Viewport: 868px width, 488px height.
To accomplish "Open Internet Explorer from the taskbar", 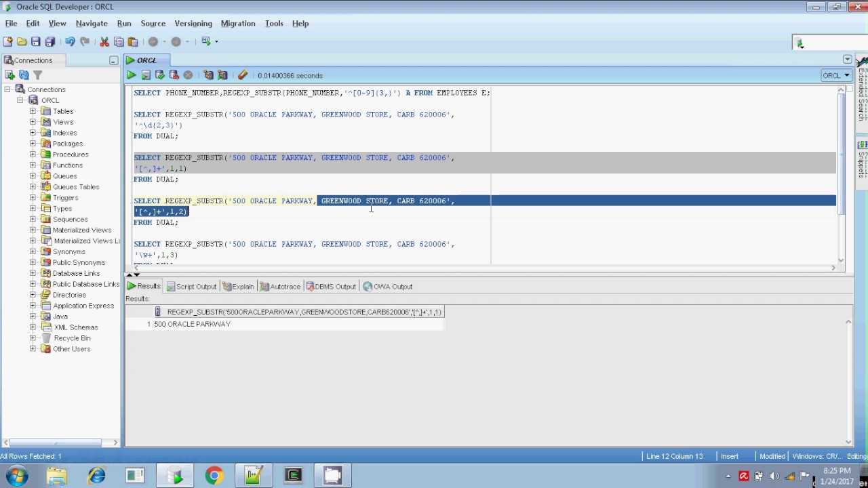I will click(x=96, y=476).
